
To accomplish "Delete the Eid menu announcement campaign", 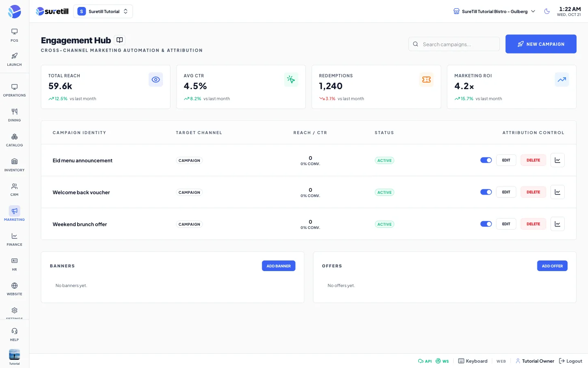I will [533, 160].
